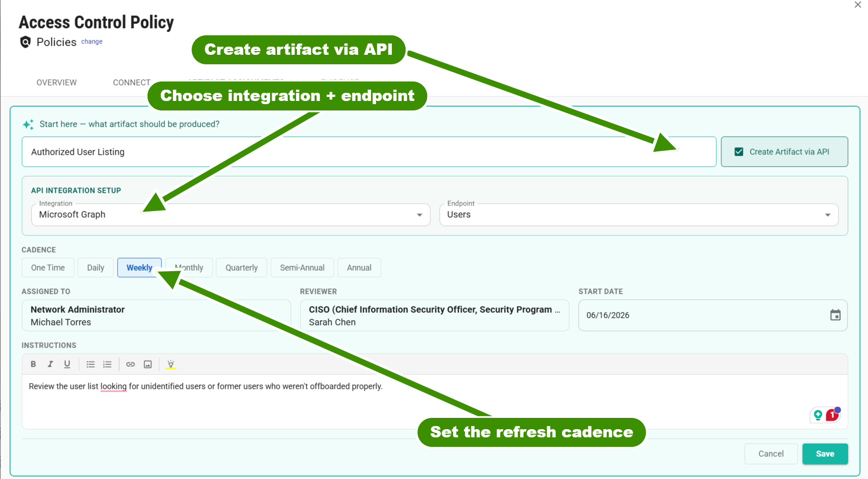Click the Access Control Policy title

[x=96, y=22]
